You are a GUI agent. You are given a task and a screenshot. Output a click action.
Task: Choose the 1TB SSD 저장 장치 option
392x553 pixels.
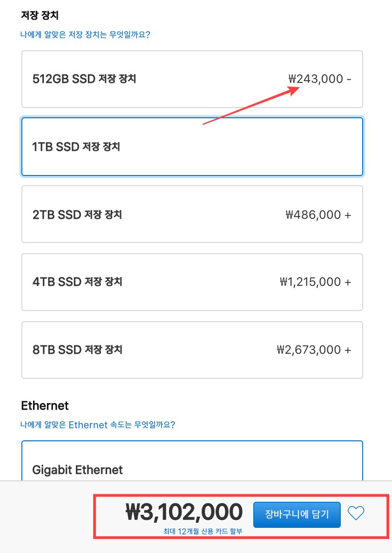[192, 147]
